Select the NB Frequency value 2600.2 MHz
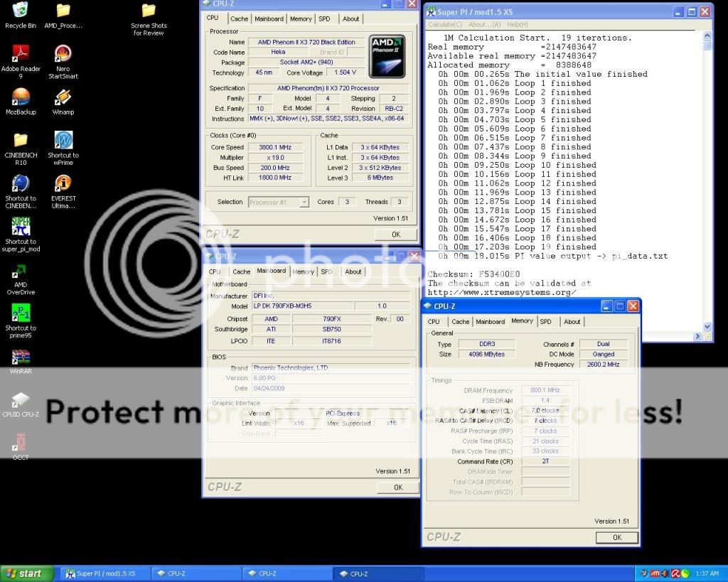The height and width of the screenshot is (582, 728). [x=603, y=365]
